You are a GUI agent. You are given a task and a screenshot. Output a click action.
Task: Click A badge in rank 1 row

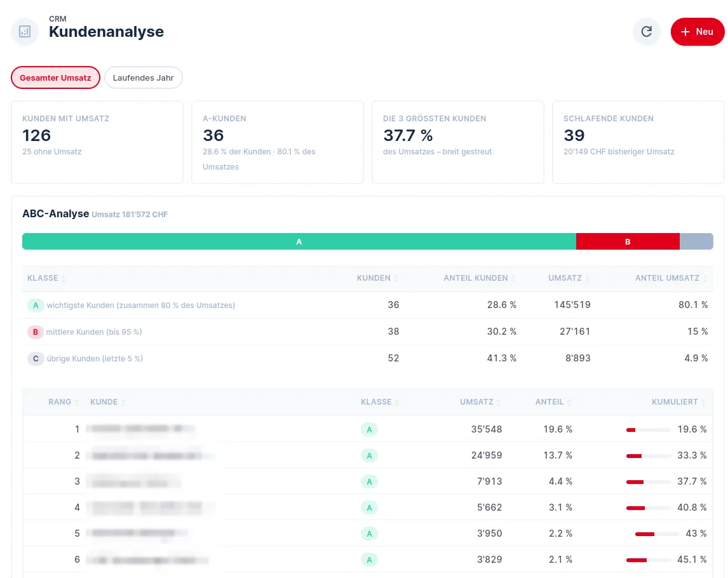(x=369, y=429)
